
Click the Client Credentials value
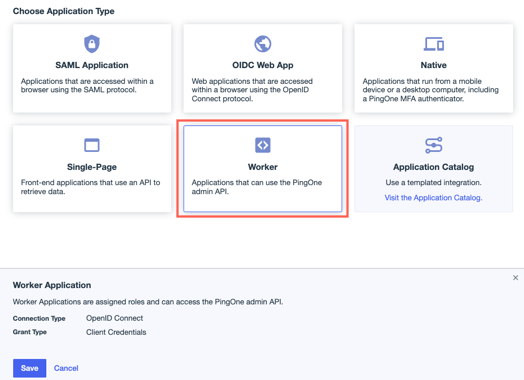pyautogui.click(x=116, y=332)
